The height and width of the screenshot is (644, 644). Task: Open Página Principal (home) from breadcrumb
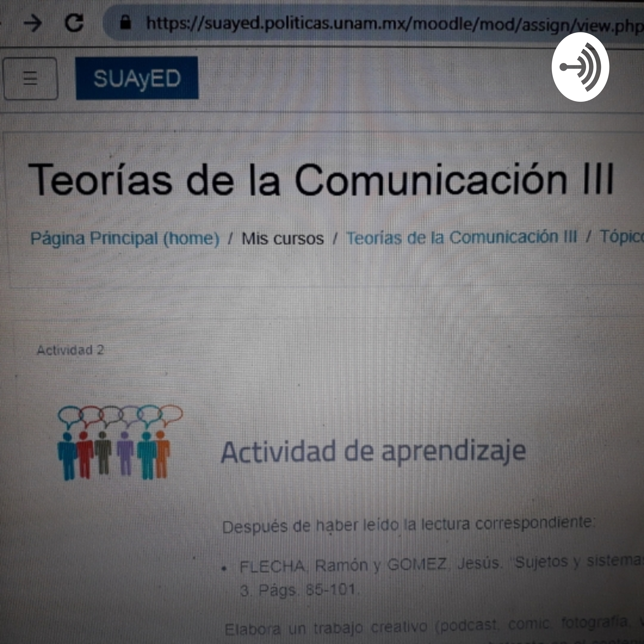tap(125, 238)
